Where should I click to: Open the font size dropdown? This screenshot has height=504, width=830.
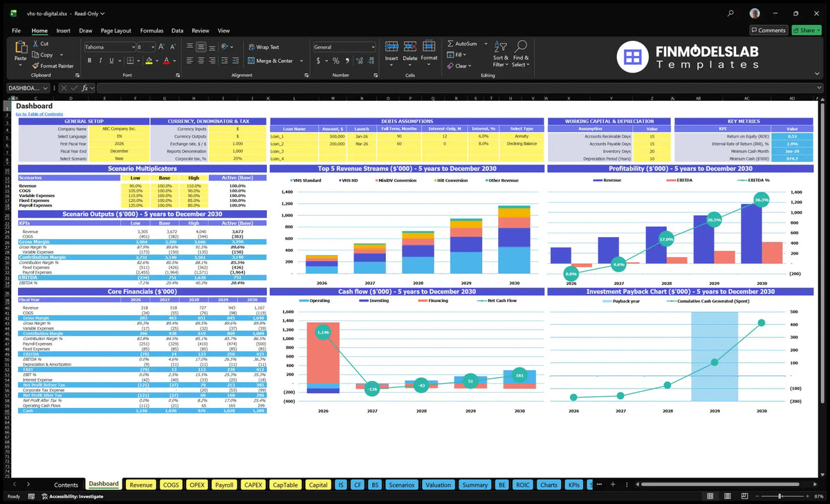(152, 47)
